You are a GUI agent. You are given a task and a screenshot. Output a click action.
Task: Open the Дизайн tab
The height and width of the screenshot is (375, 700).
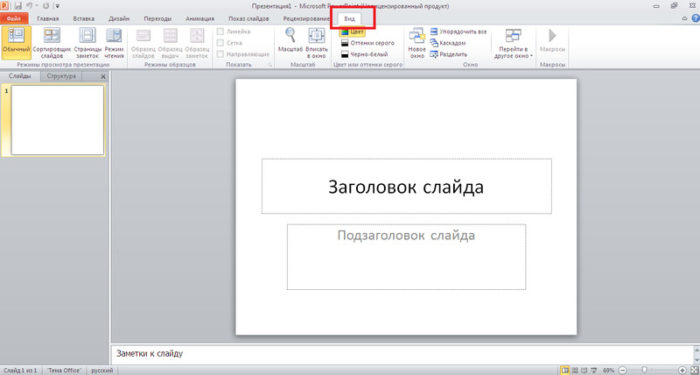(x=119, y=19)
